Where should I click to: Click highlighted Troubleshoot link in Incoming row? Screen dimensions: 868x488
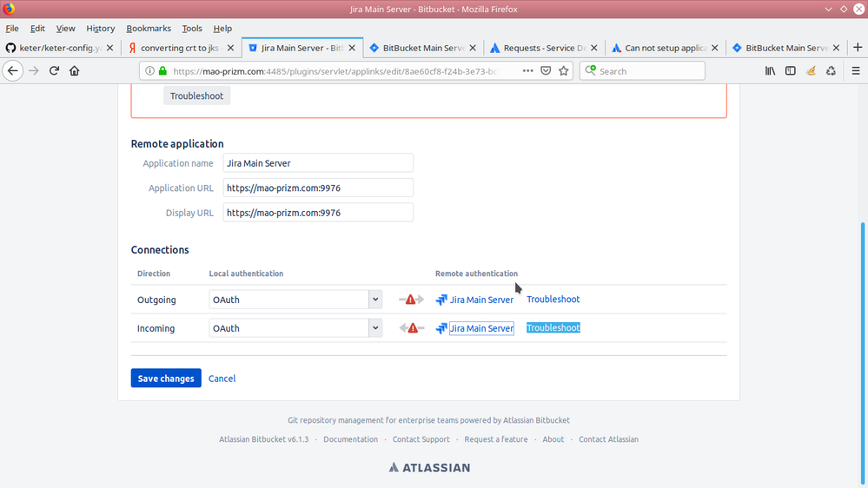click(553, 328)
